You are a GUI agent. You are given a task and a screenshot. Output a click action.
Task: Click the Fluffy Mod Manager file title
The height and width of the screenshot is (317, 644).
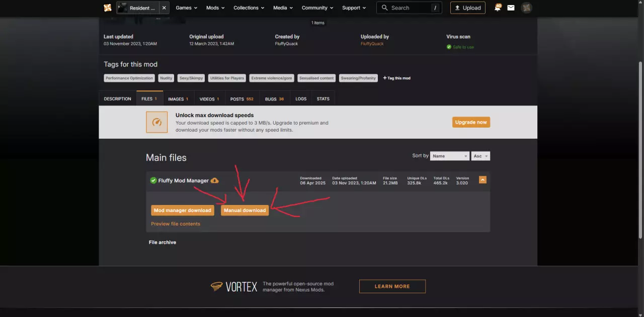(184, 180)
